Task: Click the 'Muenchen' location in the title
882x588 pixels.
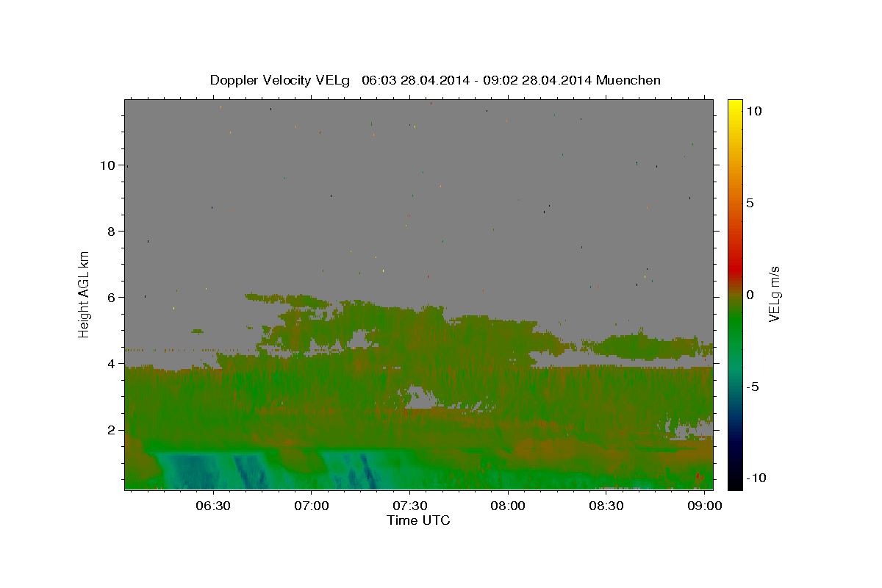Action: pos(628,80)
